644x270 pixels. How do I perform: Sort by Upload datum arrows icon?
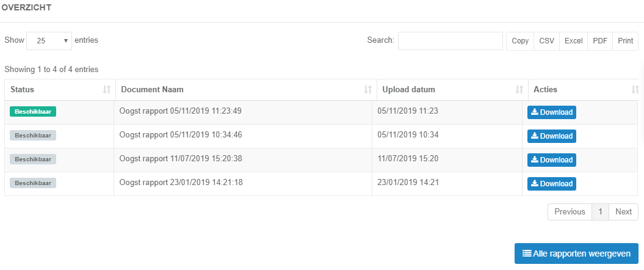point(519,90)
